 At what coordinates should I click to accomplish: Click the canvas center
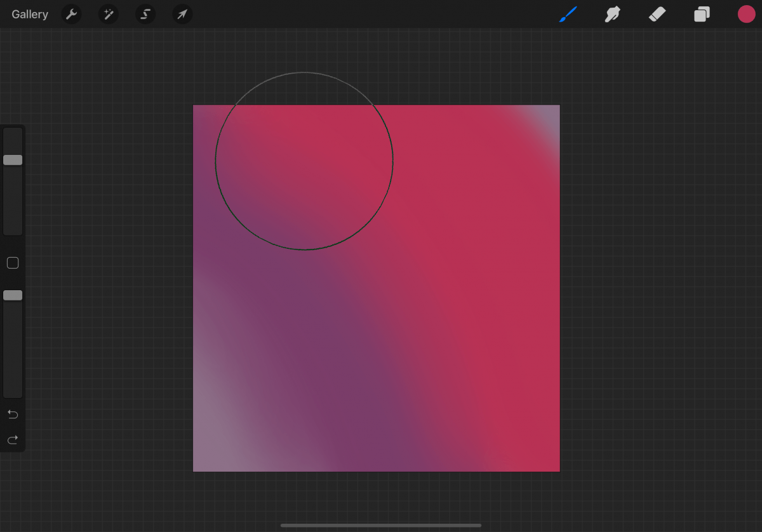coord(376,288)
